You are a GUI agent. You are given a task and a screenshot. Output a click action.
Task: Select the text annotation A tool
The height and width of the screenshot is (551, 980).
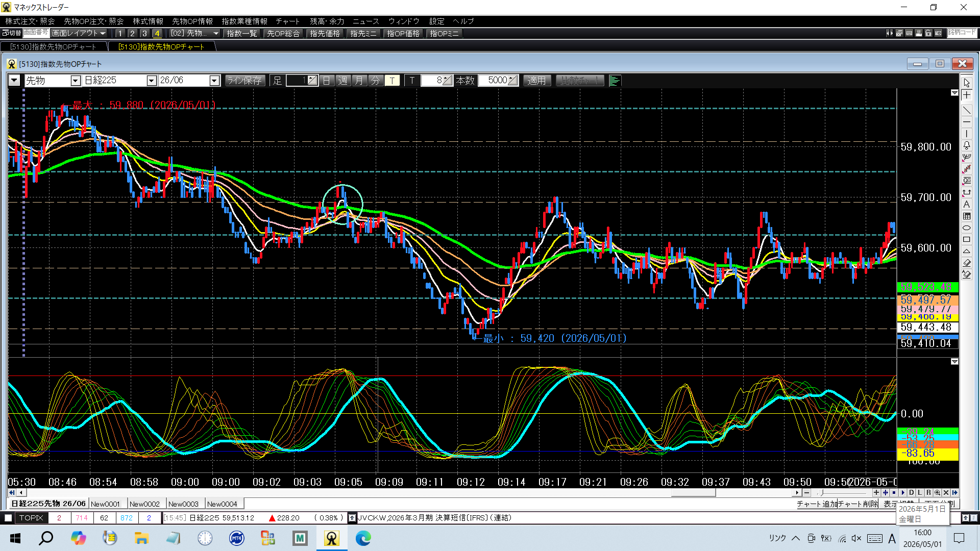967,204
